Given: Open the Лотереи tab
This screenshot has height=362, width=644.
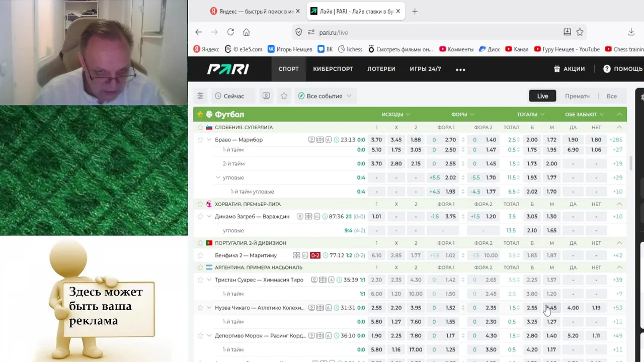Looking at the screenshot, I should pos(381,69).
